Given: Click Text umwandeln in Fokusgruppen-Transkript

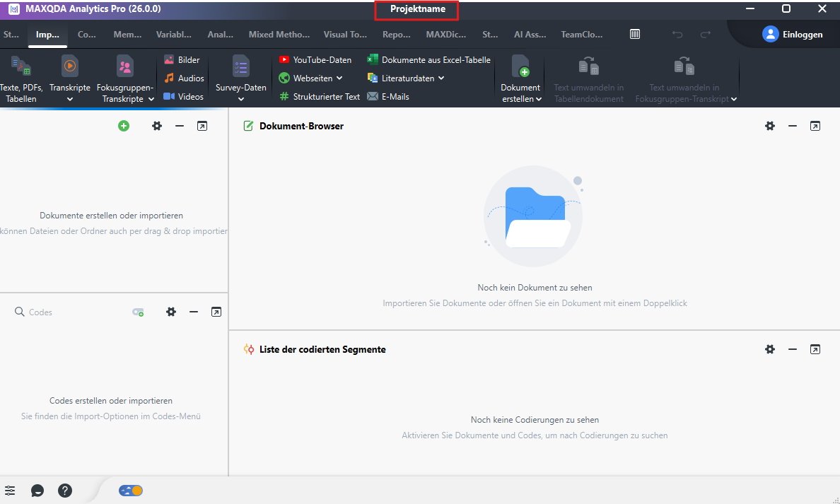Looking at the screenshot, I should [x=684, y=78].
